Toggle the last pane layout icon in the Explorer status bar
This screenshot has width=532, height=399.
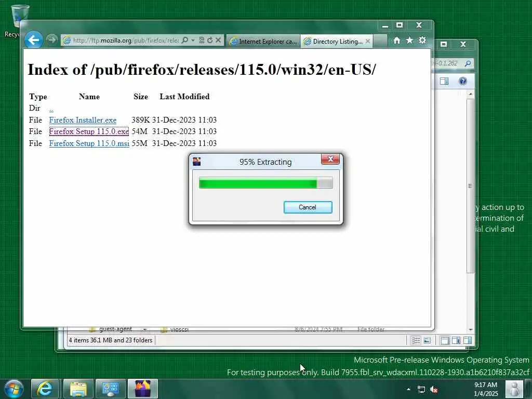point(468,340)
